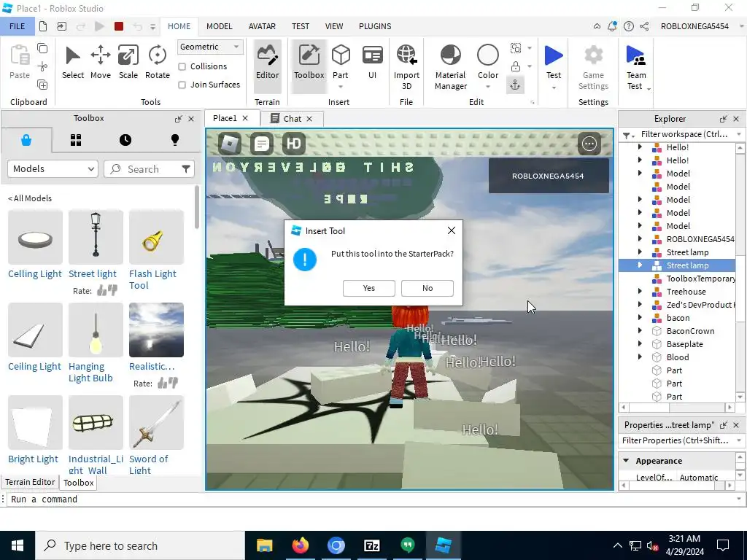Click the HD admin icon in viewport
Viewport: 747px width, 560px height.
(x=293, y=144)
